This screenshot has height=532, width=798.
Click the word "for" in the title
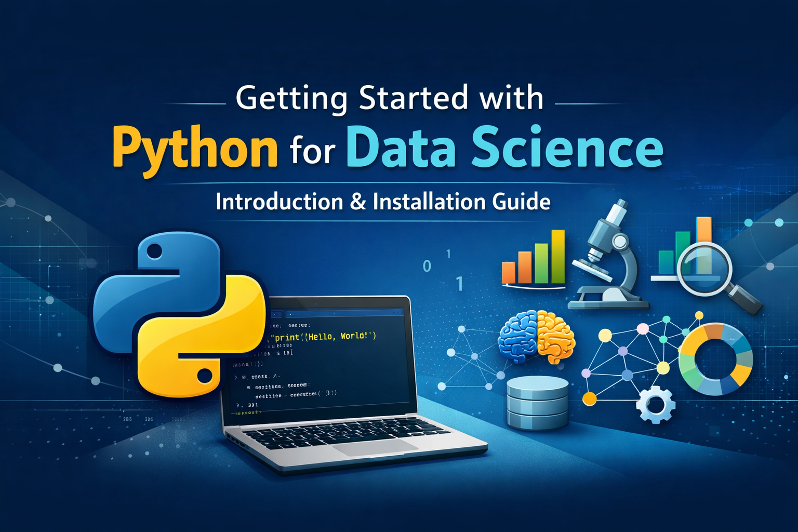pyautogui.click(x=312, y=150)
